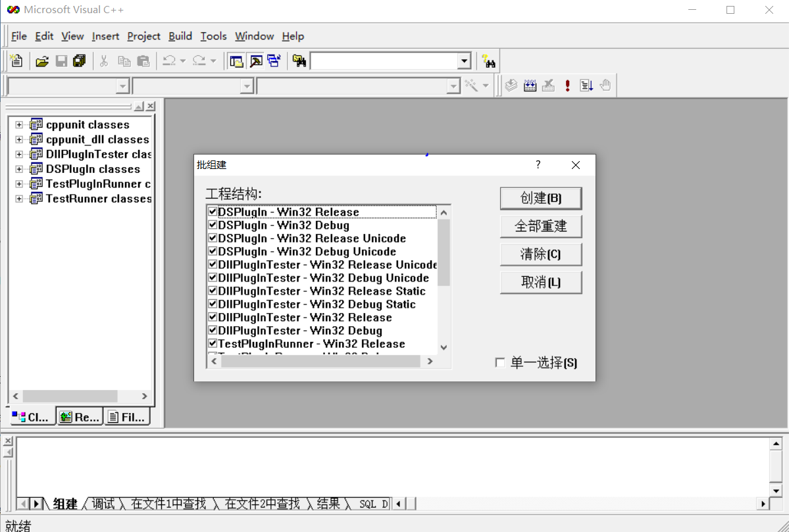
Task: Click the project list horizontal scrollbar thumb
Action: click(x=320, y=361)
